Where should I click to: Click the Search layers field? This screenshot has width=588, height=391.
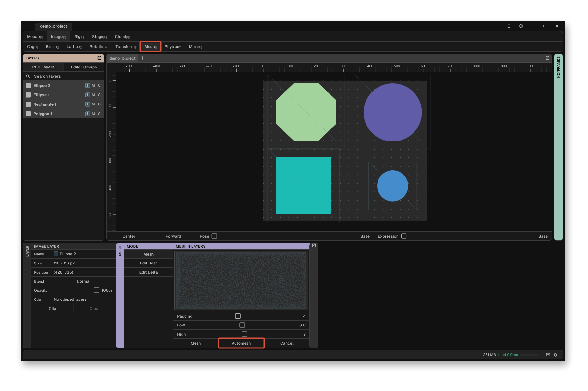pos(64,76)
